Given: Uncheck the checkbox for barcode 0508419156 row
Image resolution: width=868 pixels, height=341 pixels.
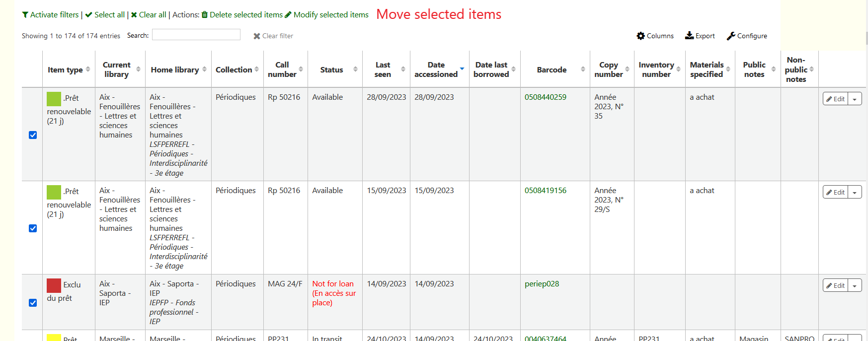Looking at the screenshot, I should [x=33, y=228].
